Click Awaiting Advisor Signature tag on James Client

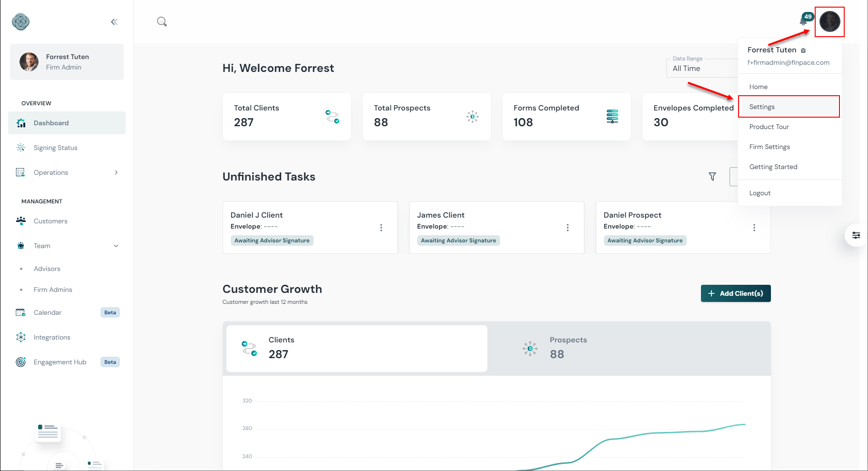pos(458,241)
